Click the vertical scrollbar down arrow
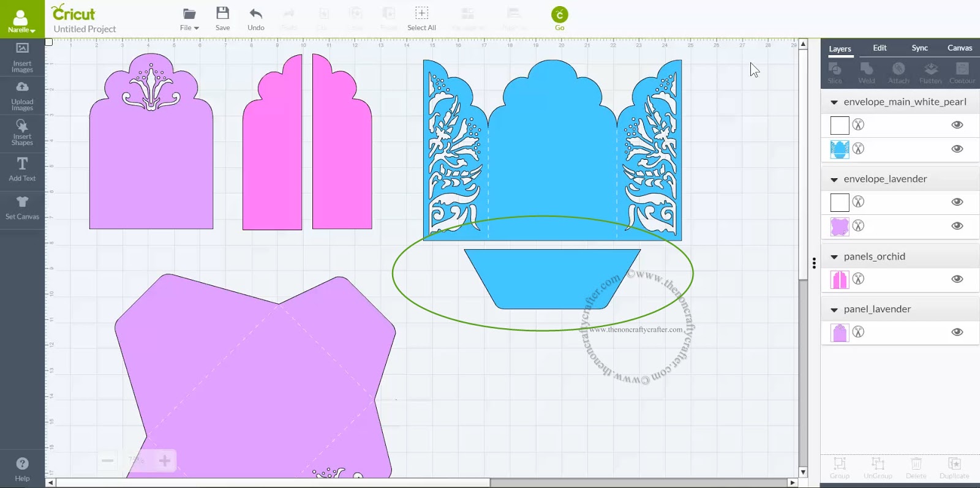 [803, 472]
